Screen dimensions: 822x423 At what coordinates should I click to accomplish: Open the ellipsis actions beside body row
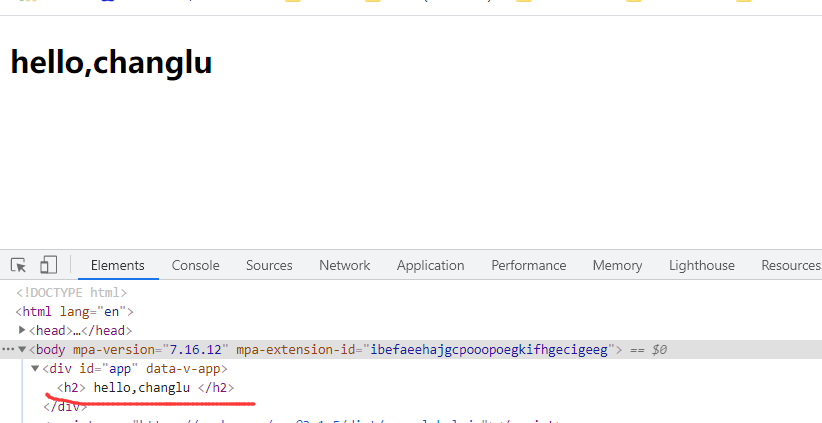[8, 349]
